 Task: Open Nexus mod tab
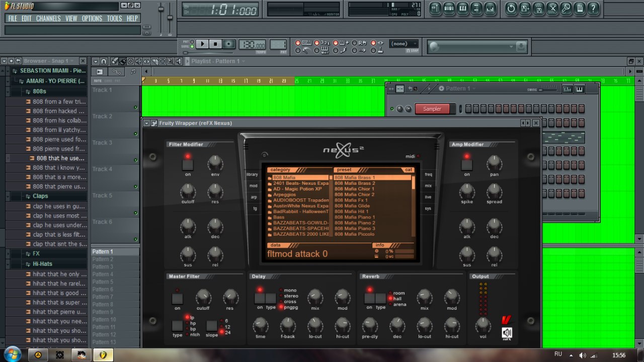[x=254, y=186]
